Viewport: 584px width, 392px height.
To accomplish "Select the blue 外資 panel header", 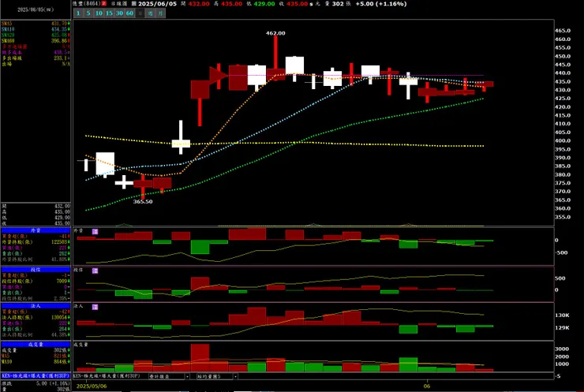I will tap(36, 230).
